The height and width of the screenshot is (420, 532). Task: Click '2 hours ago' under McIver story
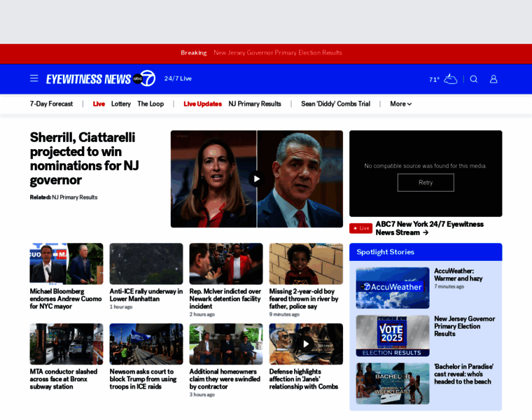[x=202, y=314]
